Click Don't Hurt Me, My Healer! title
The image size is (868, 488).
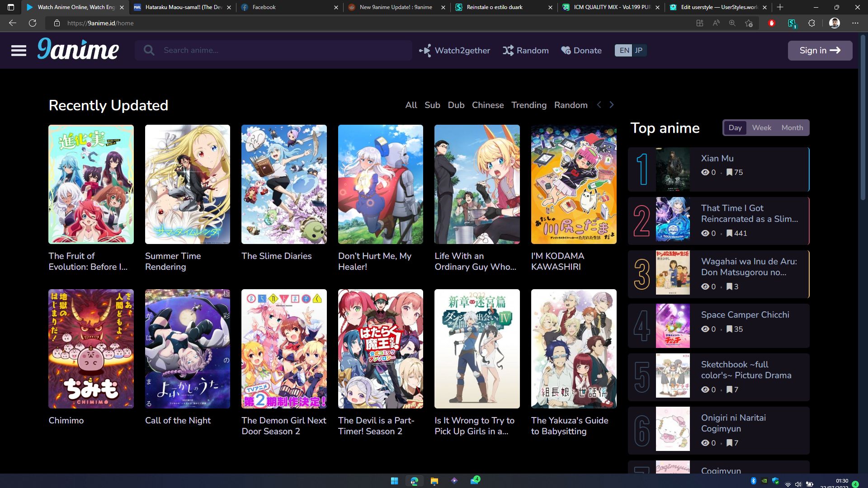click(x=375, y=261)
